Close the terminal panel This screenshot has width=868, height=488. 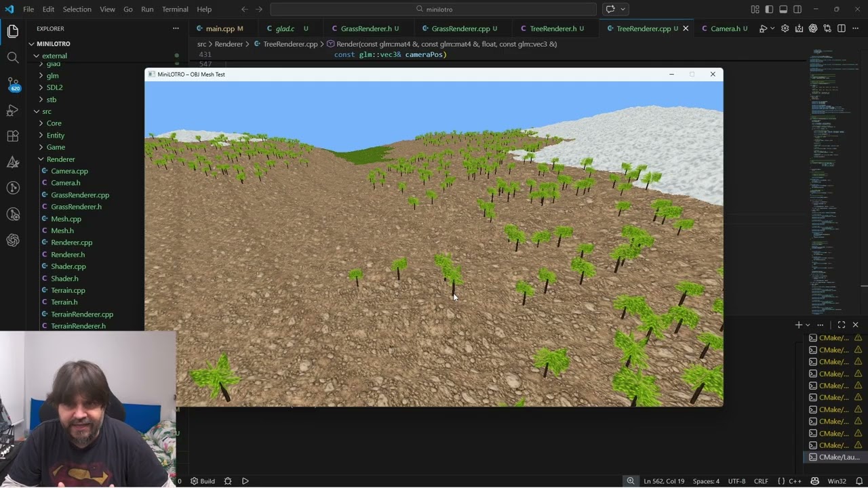[855, 325]
